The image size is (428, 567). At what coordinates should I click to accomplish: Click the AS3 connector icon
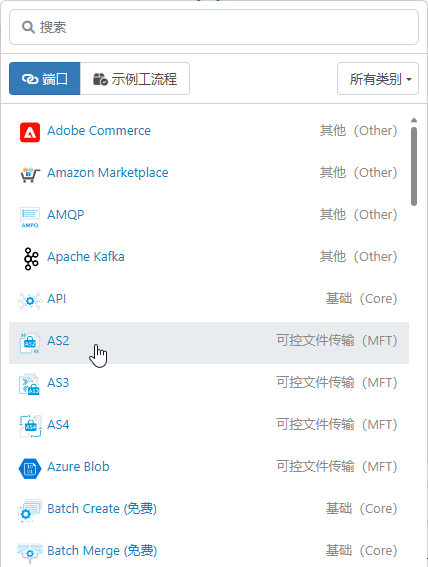pos(29,384)
